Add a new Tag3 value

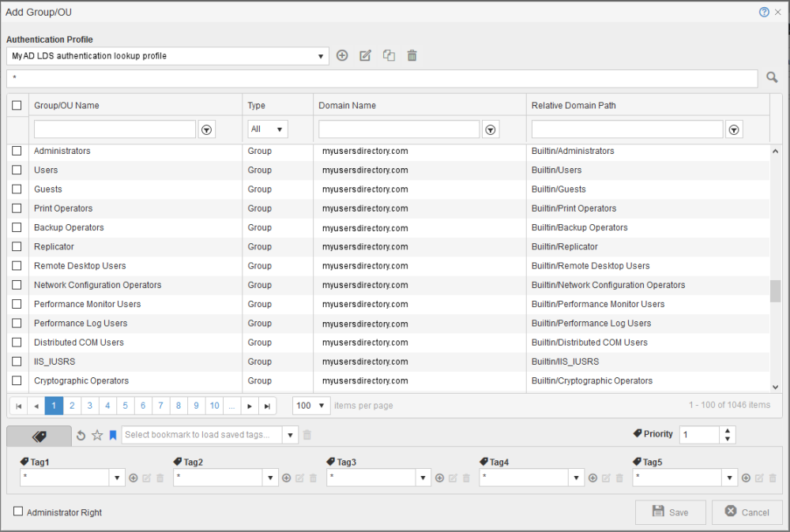(x=440, y=478)
